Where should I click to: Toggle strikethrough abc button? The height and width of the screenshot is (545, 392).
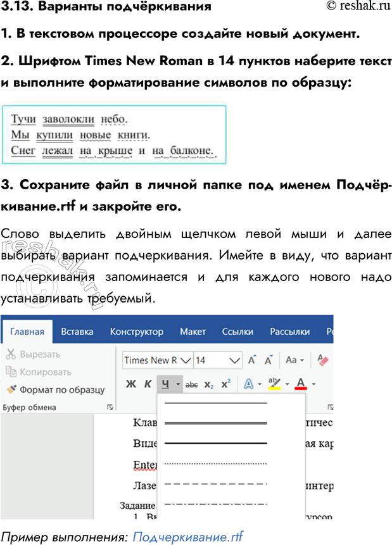point(191,384)
